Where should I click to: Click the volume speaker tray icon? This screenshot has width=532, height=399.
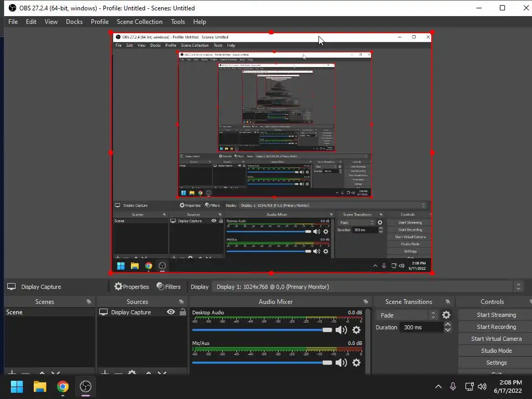482,387
